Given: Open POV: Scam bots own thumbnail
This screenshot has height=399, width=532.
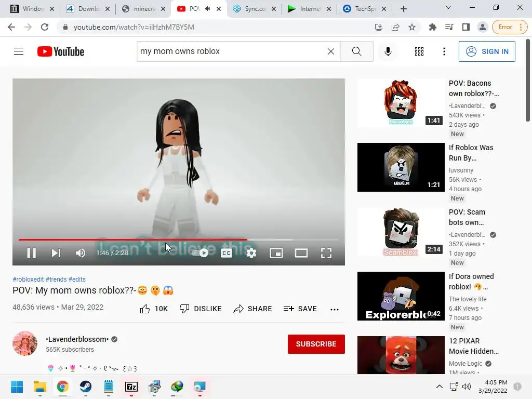Looking at the screenshot, I should [x=401, y=232].
